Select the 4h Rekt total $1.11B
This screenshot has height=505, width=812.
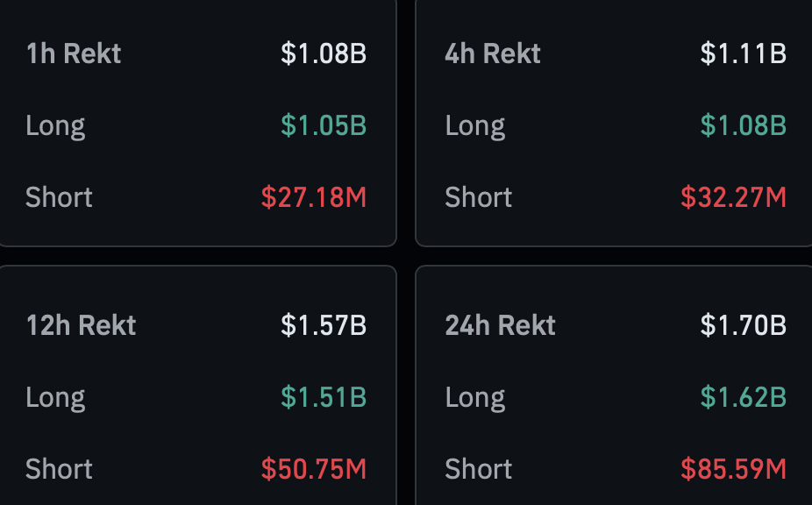click(x=743, y=53)
